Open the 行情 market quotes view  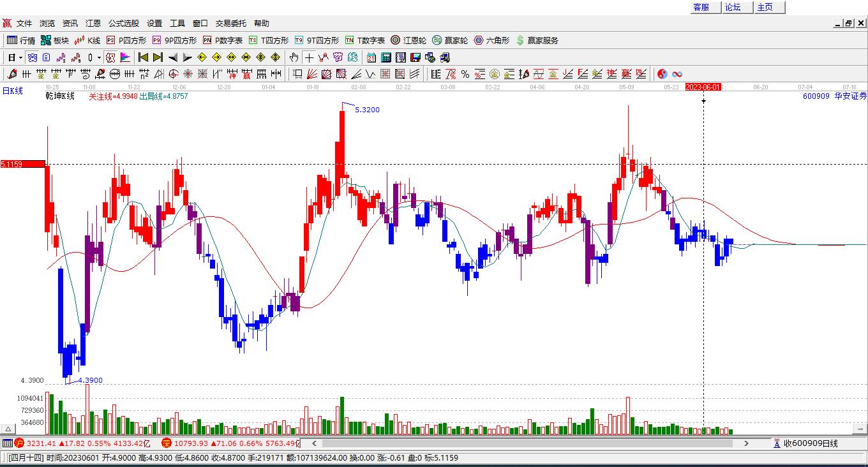pos(21,40)
